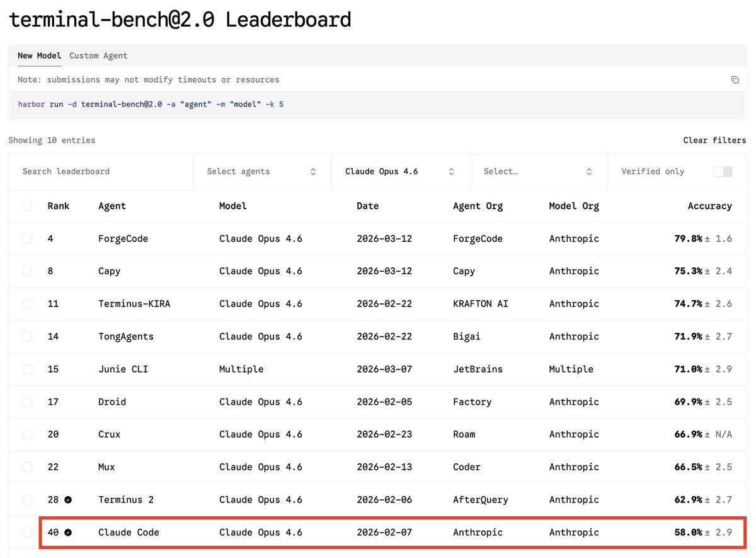Click Factory agent org cell
The height and width of the screenshot is (558, 756).
coord(472,402)
